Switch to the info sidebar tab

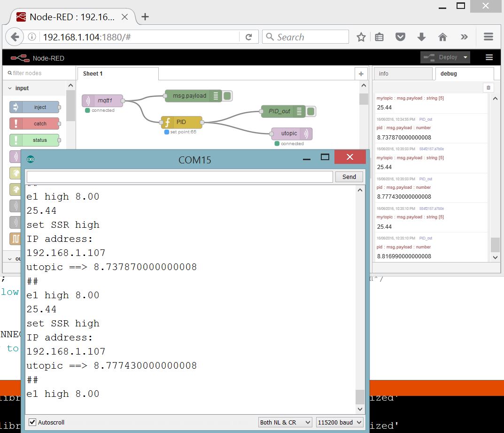tap(403, 74)
